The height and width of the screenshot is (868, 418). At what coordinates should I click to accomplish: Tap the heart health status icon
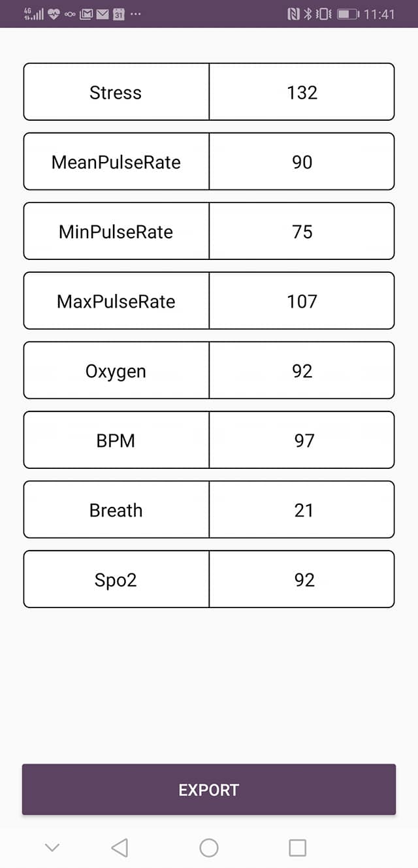pyautogui.click(x=54, y=14)
